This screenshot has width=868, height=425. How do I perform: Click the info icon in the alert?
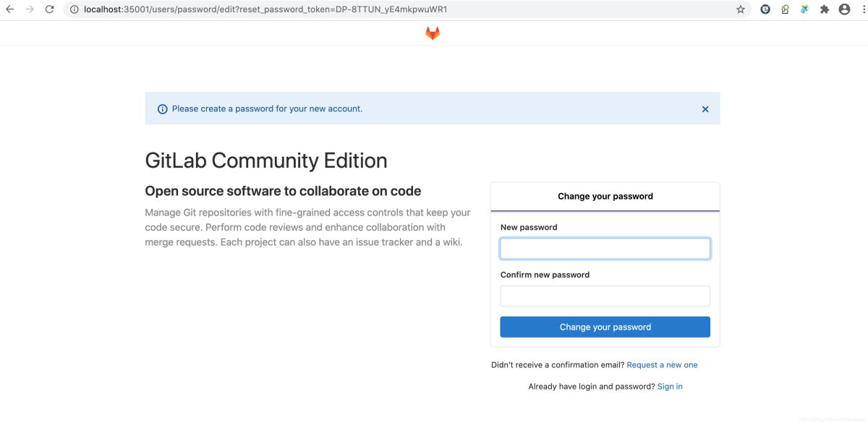[x=163, y=109]
